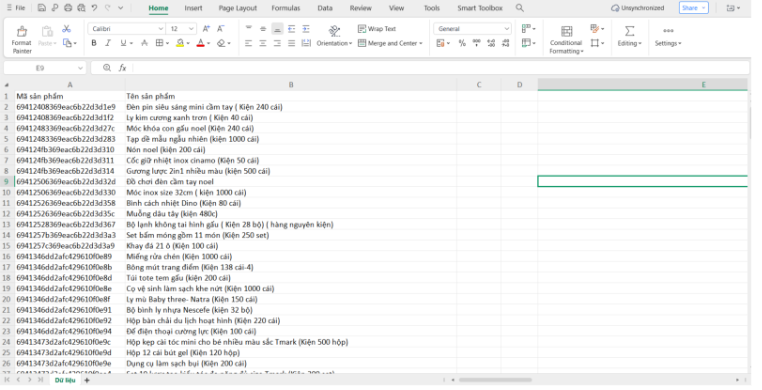Click the search magnifier in the tab bar
The height and width of the screenshot is (390, 762).
point(520,8)
